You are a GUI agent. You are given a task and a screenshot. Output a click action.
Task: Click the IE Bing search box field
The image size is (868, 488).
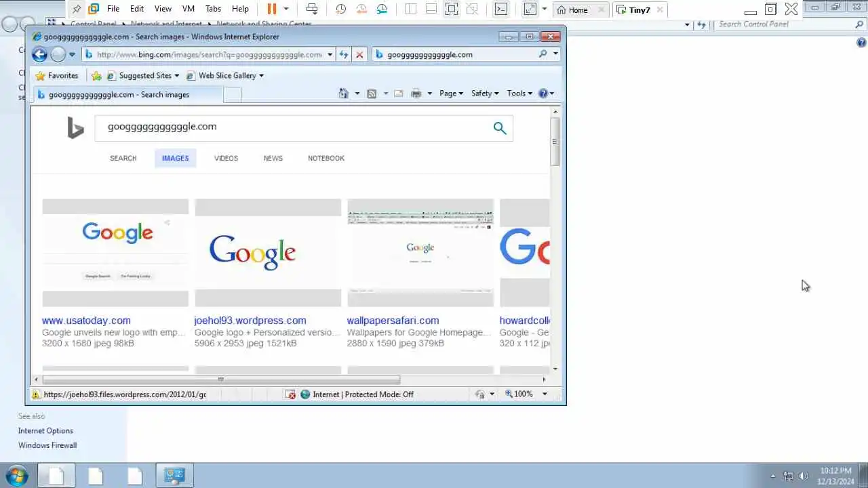click(x=461, y=55)
